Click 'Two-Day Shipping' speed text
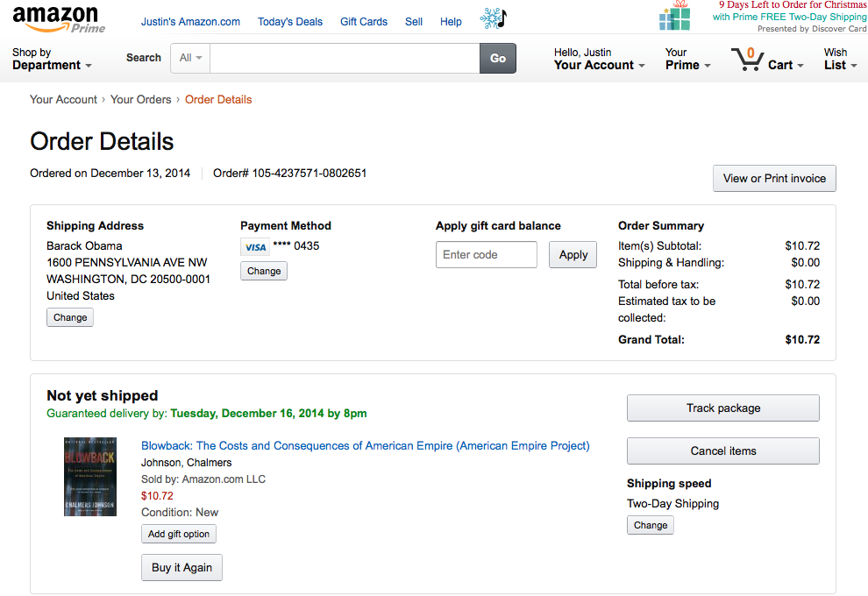The height and width of the screenshot is (596, 868). pos(672,504)
